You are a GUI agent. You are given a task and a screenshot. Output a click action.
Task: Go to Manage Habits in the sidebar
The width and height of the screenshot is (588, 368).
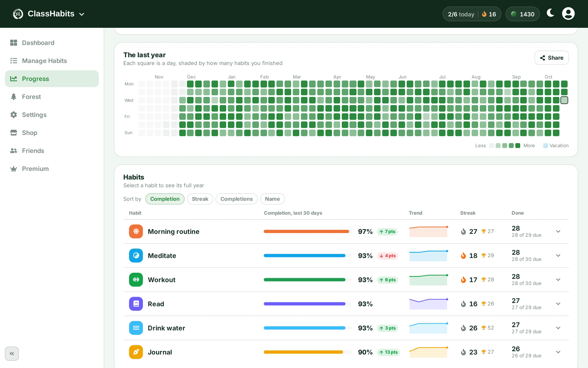pos(52,61)
